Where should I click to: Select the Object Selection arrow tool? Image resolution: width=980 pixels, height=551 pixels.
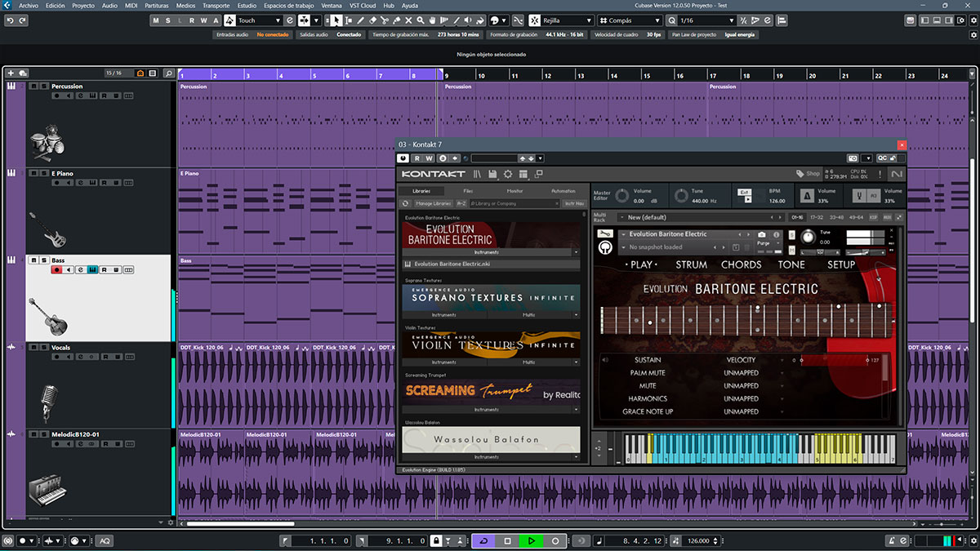tap(337, 20)
